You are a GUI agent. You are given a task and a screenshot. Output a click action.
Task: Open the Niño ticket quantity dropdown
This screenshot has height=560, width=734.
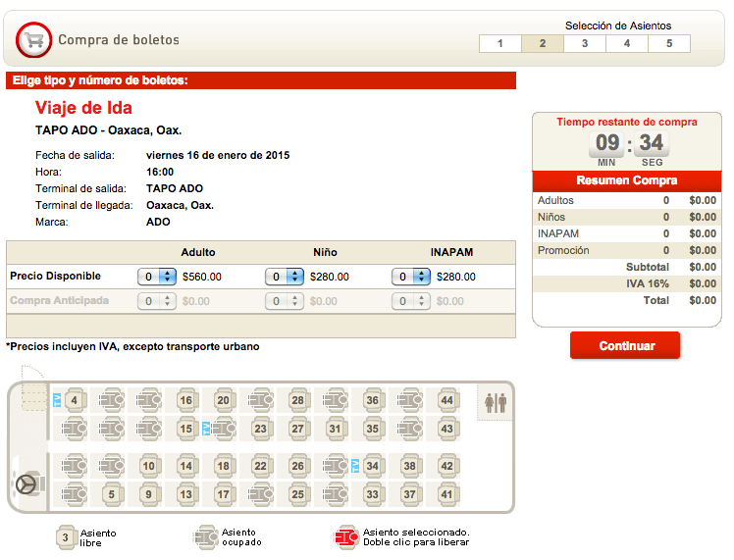point(285,277)
